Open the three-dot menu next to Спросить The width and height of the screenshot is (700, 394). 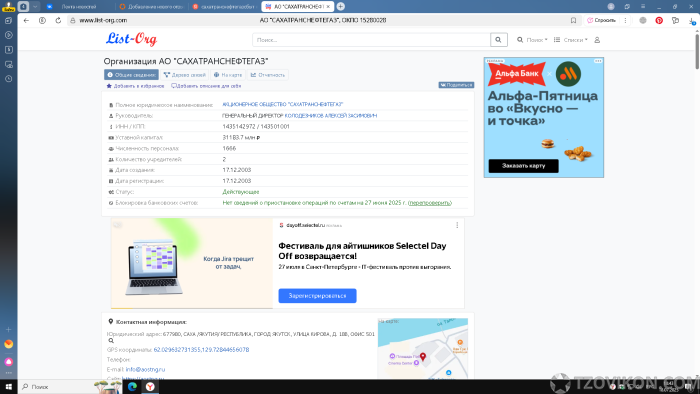(x=625, y=21)
